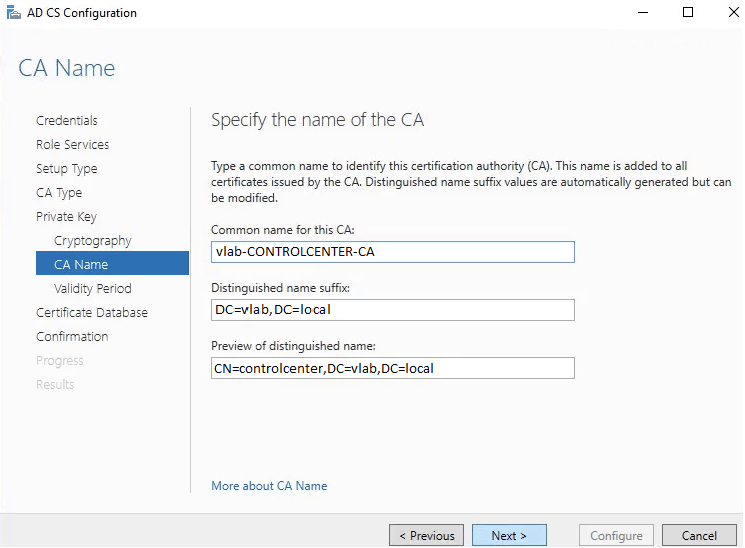
Task: Click the highlighted CA Name step
Action: [81, 265]
